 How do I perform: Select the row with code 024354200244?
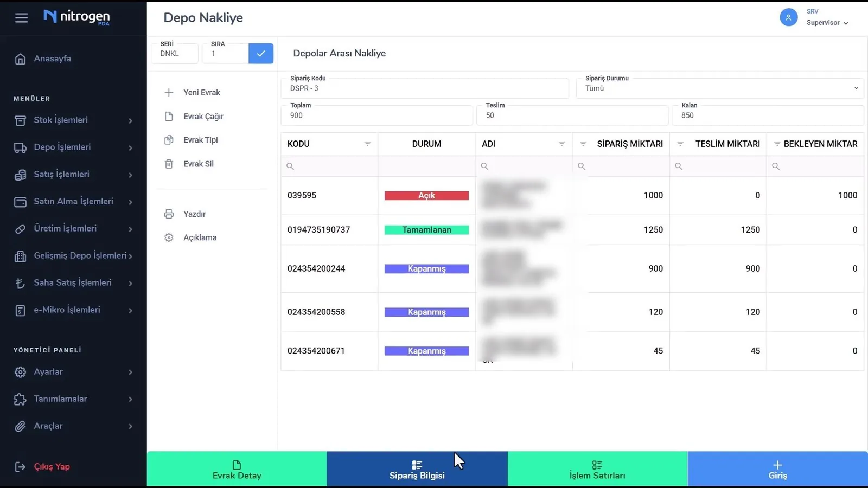tap(572, 269)
